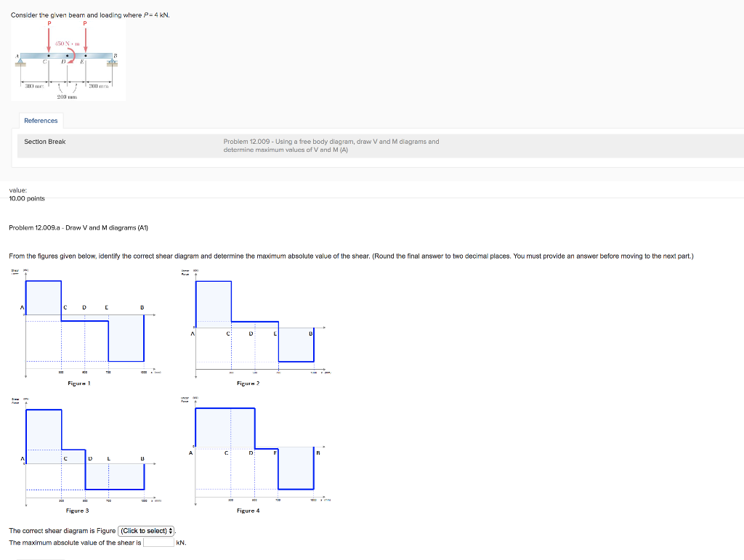The image size is (744, 560).
Task: Click the 'Problem 12.009.a - Draw V and M diagrams (A1)' heading
Action: 78,227
